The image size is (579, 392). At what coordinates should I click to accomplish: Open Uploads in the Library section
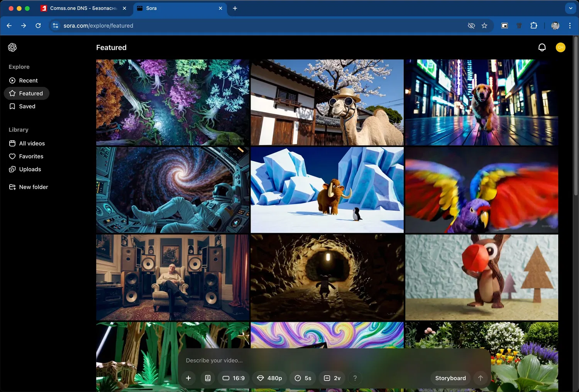pyautogui.click(x=30, y=169)
